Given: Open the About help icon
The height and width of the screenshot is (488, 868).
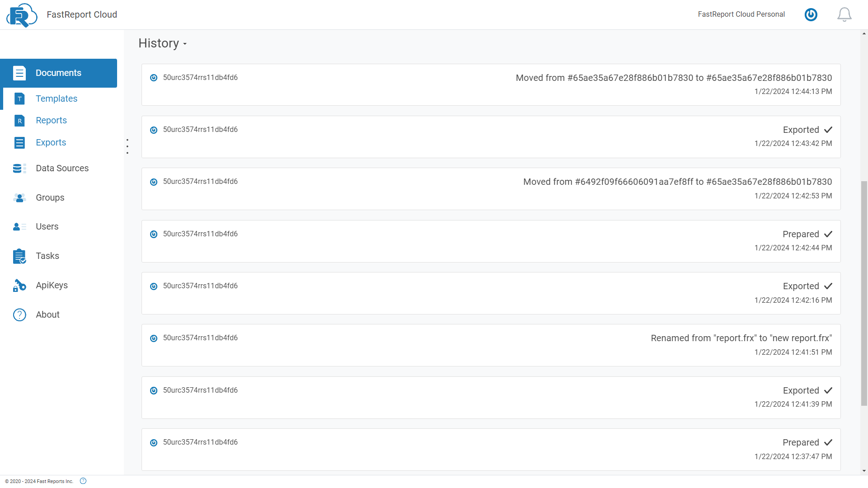Looking at the screenshot, I should [x=19, y=314].
